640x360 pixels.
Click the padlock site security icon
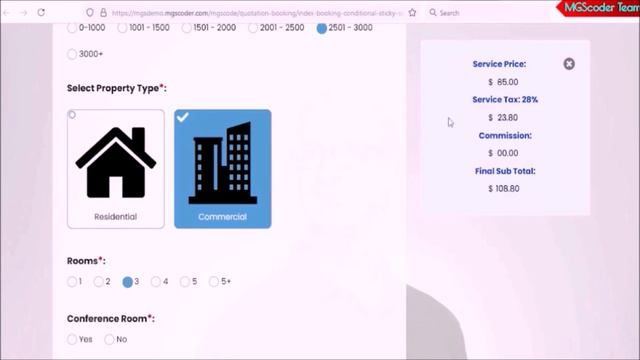[103, 13]
